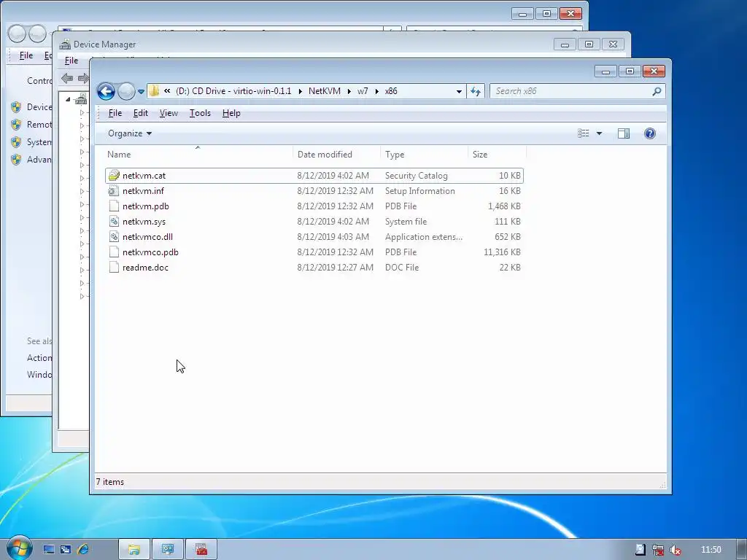Click the System protection shield icon
The height and width of the screenshot is (560, 747).
coord(16,142)
